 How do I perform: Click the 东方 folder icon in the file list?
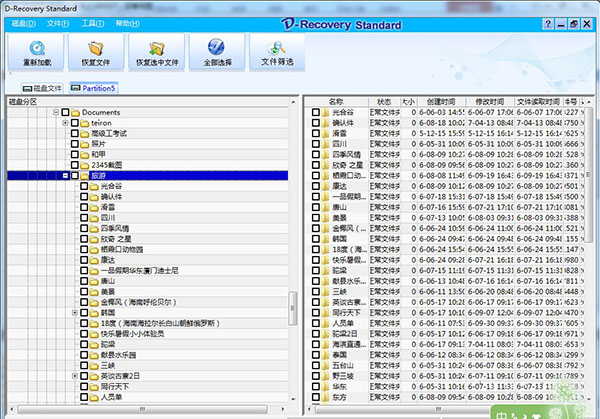point(326,397)
